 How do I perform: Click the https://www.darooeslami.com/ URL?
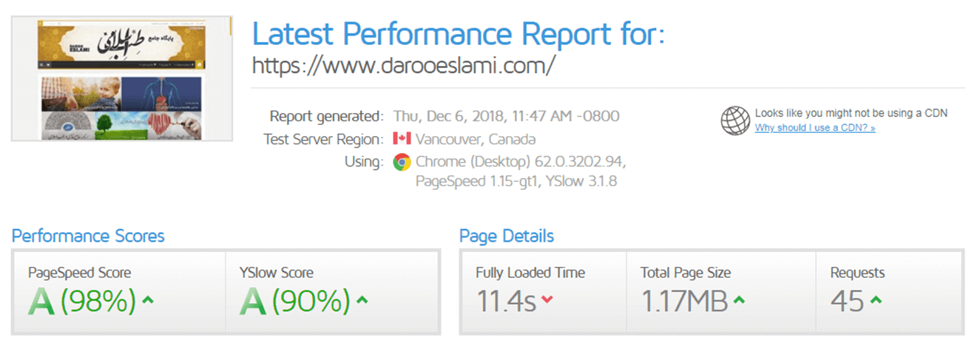coord(403,65)
